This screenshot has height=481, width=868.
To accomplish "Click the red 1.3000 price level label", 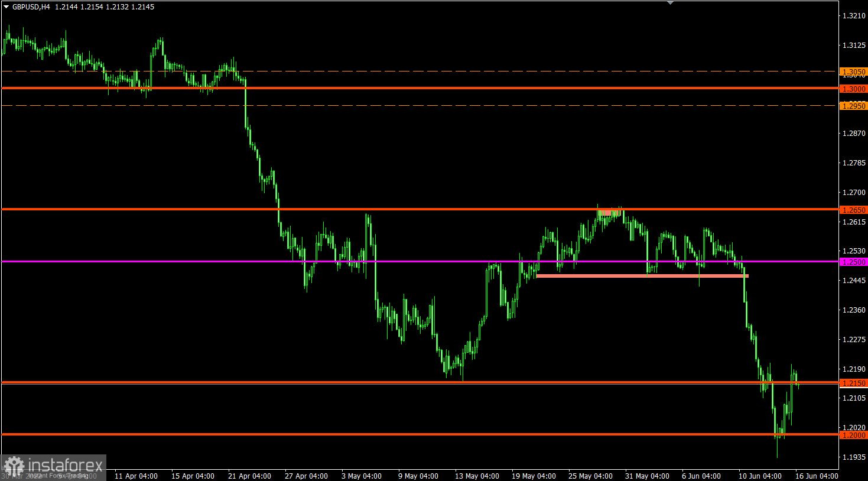I will tap(854, 89).
